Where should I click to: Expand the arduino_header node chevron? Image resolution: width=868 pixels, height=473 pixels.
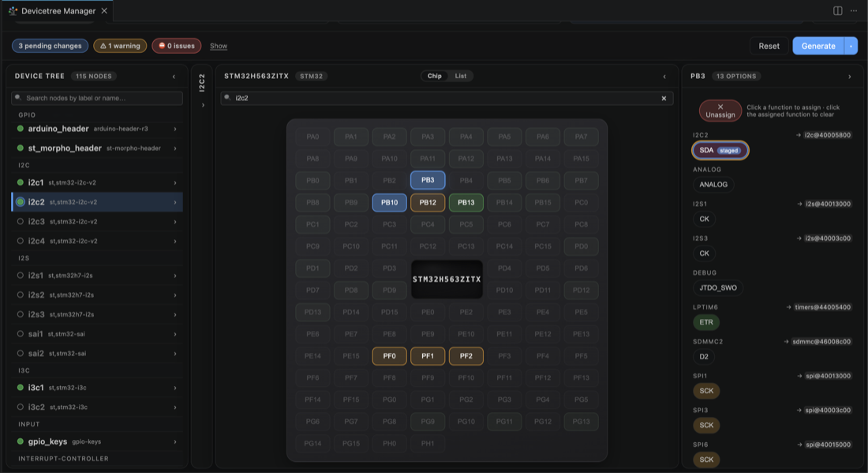click(175, 129)
